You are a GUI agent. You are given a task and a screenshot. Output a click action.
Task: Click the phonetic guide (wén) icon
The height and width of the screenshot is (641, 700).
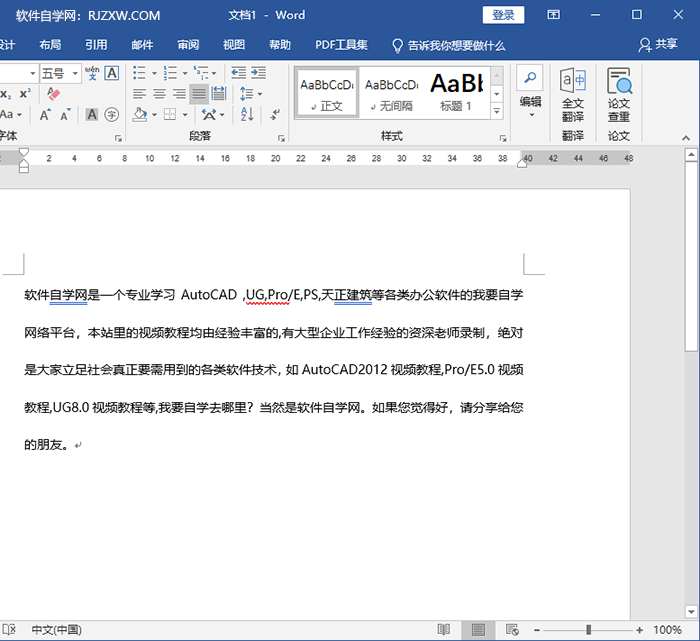[92, 73]
